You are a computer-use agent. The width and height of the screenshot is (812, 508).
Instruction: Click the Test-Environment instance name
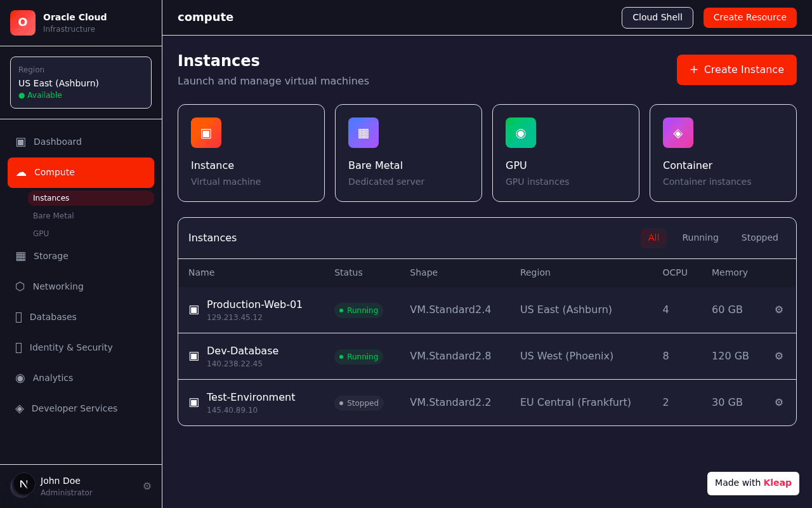251,398
